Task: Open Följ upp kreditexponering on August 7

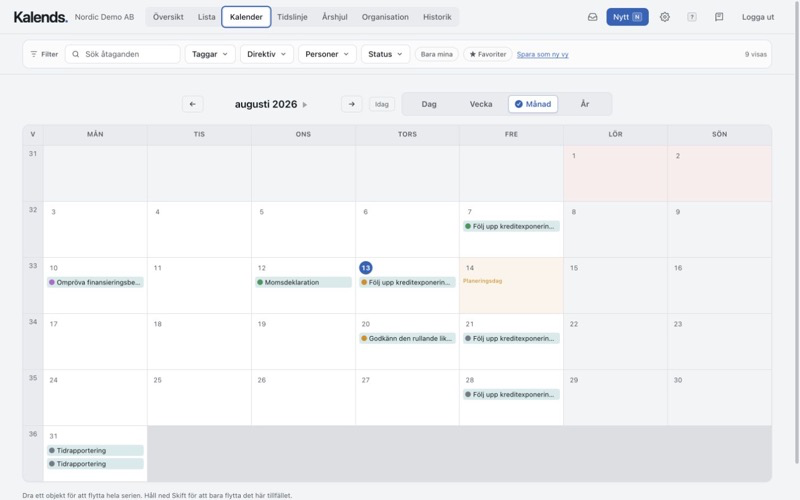Action: [511, 226]
